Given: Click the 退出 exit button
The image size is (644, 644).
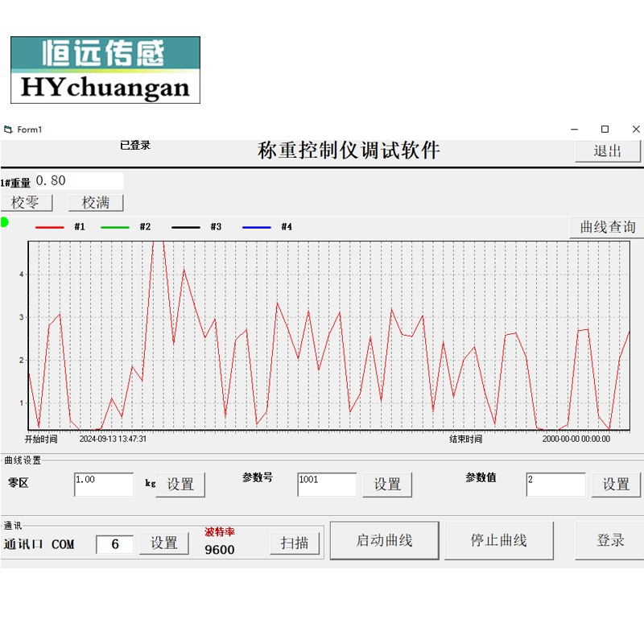Looking at the screenshot, I should pyautogui.click(x=608, y=151).
